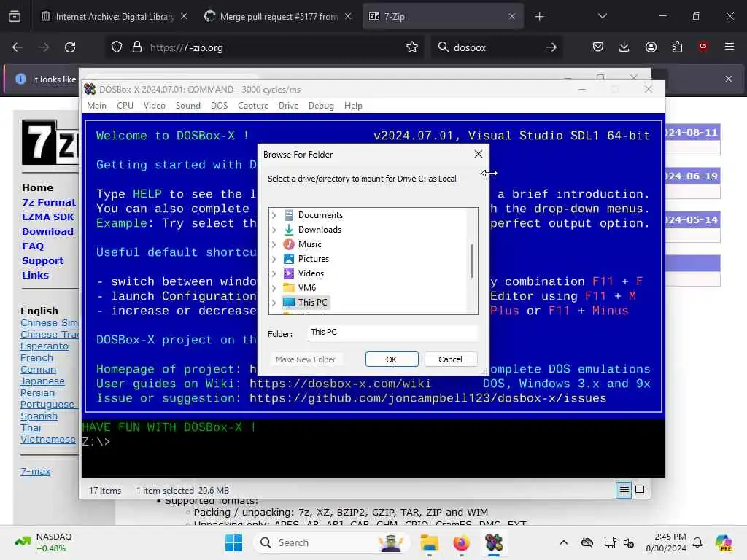Viewport: 747px width, 560px height.
Task: Expand the VM6 folder node
Action: coord(274,288)
